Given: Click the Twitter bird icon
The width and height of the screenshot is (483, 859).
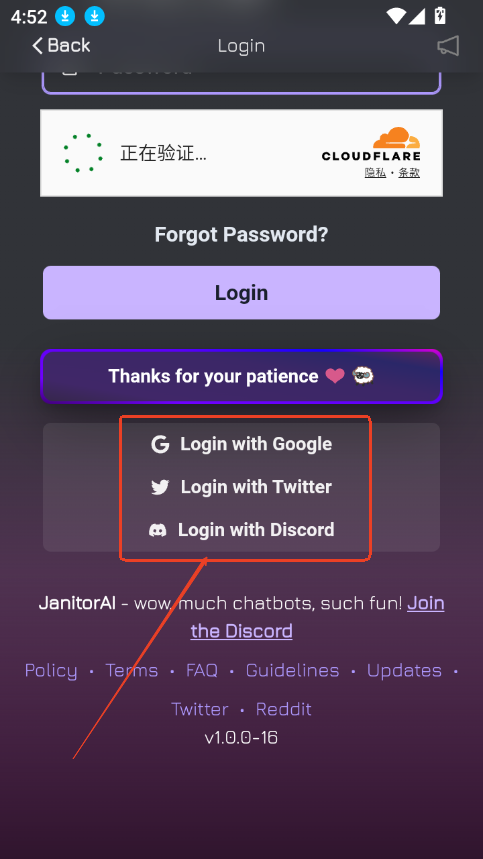Looking at the screenshot, I should 160,487.
